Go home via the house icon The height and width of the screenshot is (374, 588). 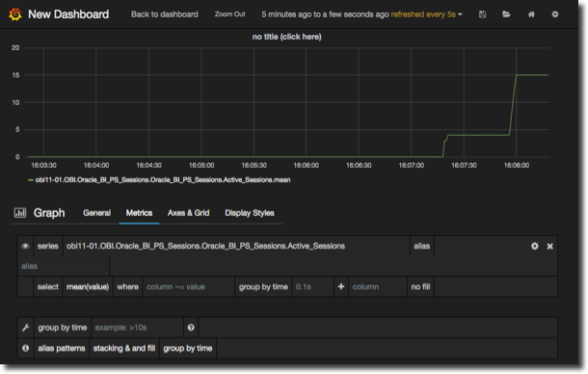click(531, 14)
